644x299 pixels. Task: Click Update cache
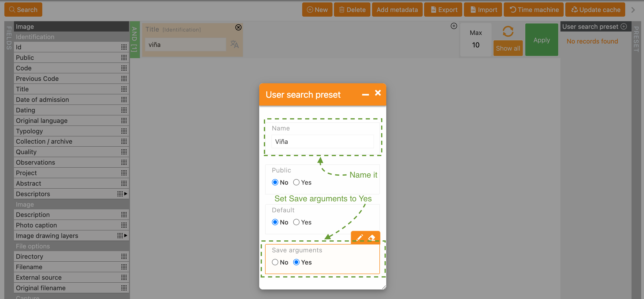[595, 10]
